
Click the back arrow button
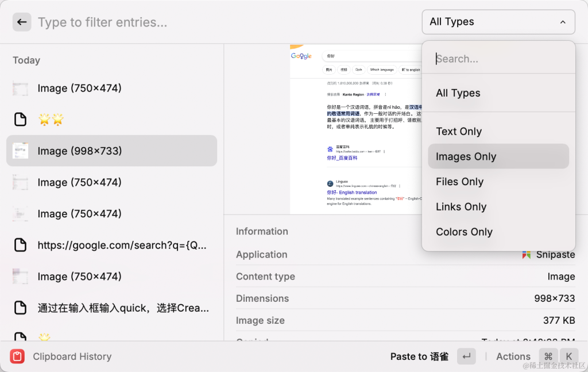22,22
